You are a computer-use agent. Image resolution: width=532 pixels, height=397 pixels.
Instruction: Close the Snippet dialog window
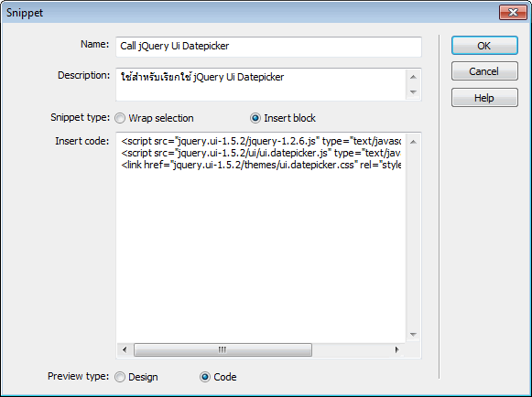pos(513,13)
